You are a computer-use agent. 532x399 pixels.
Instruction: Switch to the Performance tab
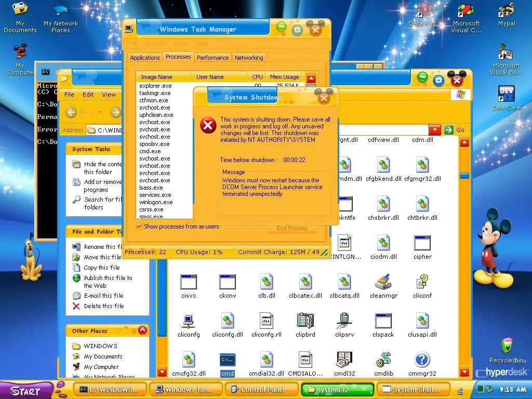tap(212, 58)
